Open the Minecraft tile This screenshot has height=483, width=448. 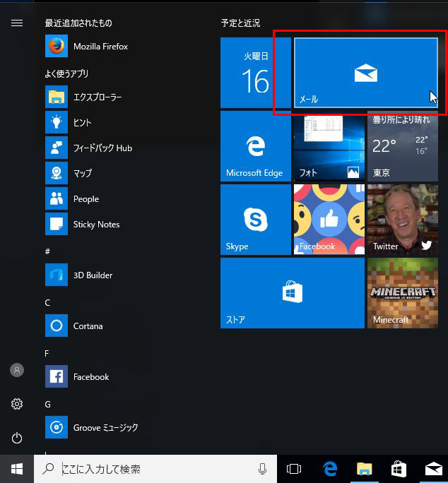(x=403, y=293)
